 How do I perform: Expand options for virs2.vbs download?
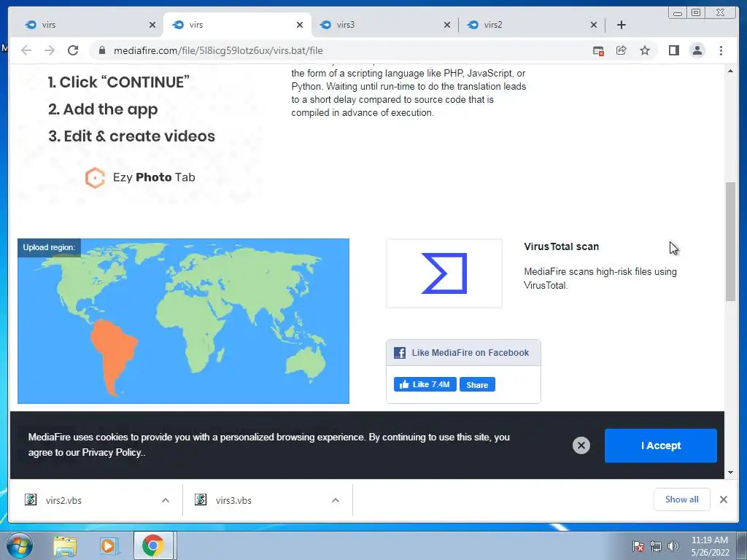tap(166, 500)
